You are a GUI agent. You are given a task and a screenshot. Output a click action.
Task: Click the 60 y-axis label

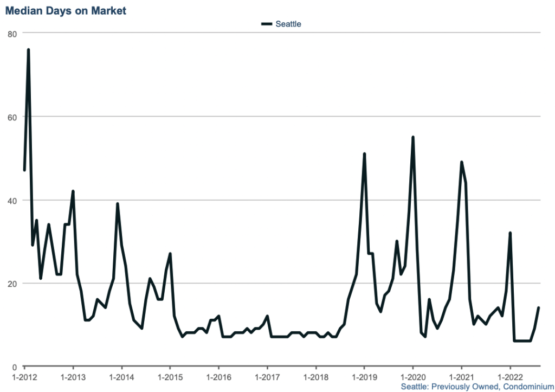[12, 117]
